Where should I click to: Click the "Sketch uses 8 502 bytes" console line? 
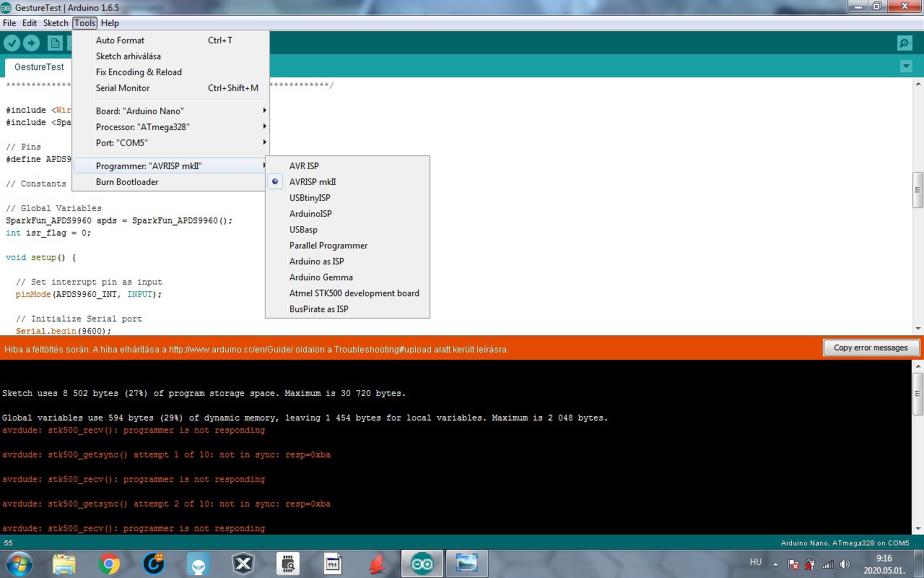pyautogui.click(x=204, y=394)
